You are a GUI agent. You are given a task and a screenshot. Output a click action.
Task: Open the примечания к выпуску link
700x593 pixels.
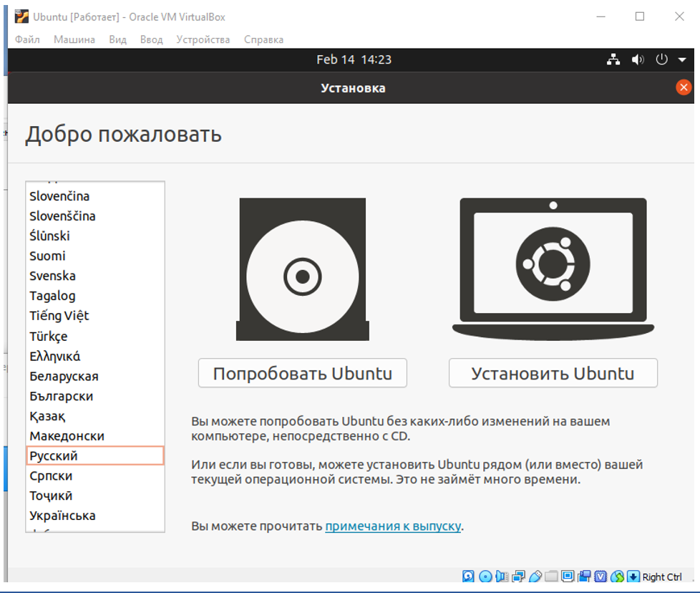(393, 526)
